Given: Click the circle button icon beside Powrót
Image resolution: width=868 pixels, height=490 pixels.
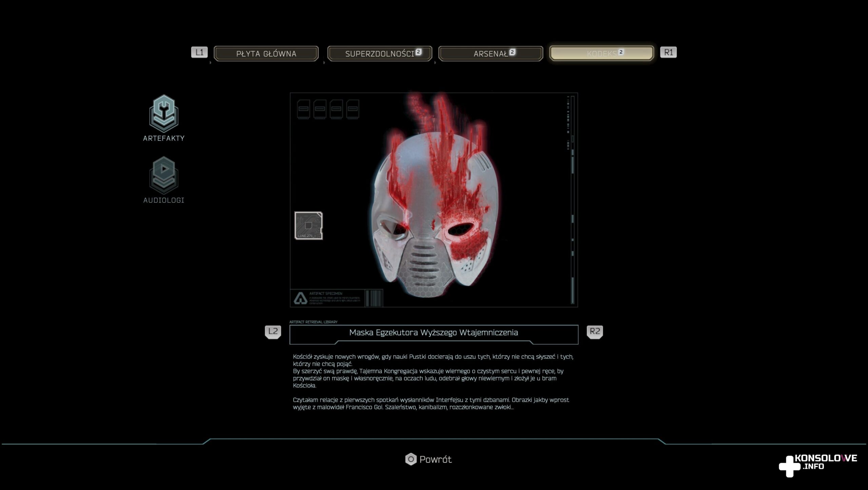Looking at the screenshot, I should (x=411, y=459).
